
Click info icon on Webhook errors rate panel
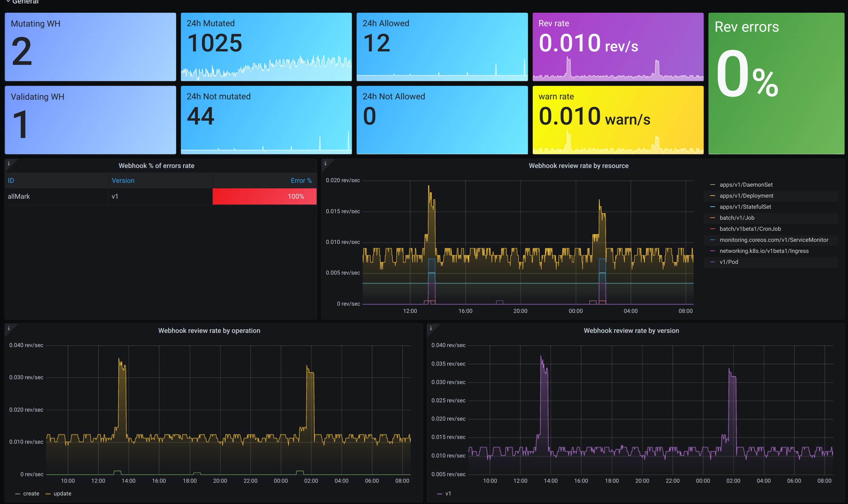pos(9,164)
